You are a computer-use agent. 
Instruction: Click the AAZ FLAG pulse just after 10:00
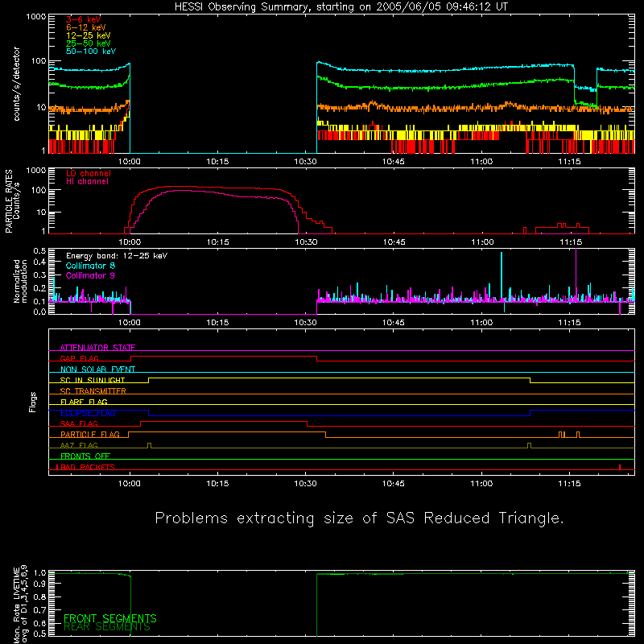pyautogui.click(x=149, y=446)
